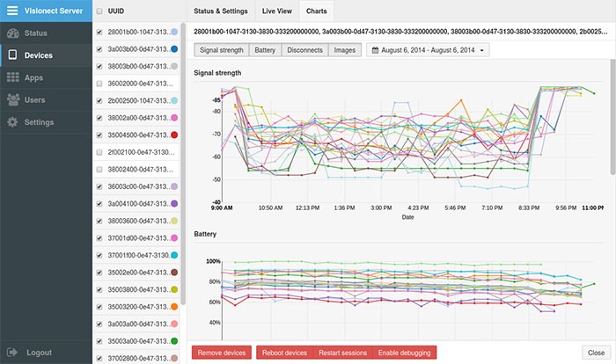Uncheck device 35003a00-0e47-313
Screen dimensions: 616x364
[99, 341]
